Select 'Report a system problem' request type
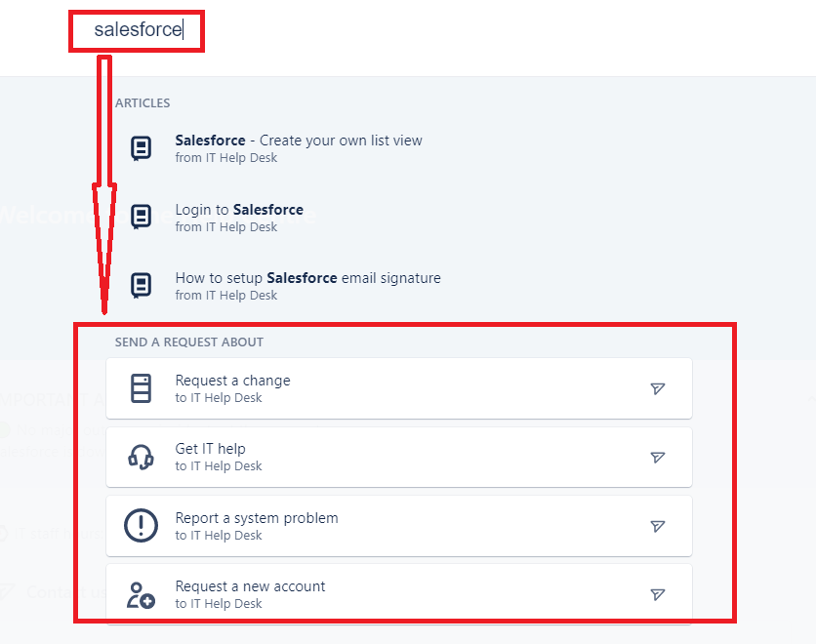816x644 pixels. [x=398, y=526]
